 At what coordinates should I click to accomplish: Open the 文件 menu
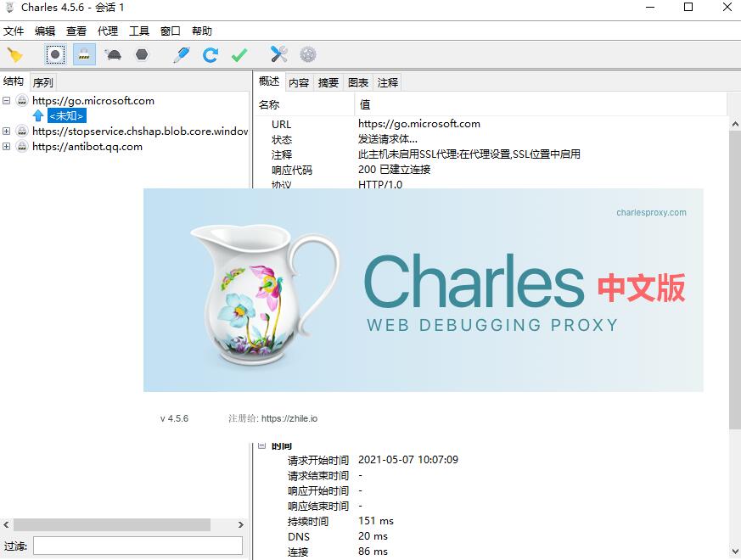click(14, 31)
